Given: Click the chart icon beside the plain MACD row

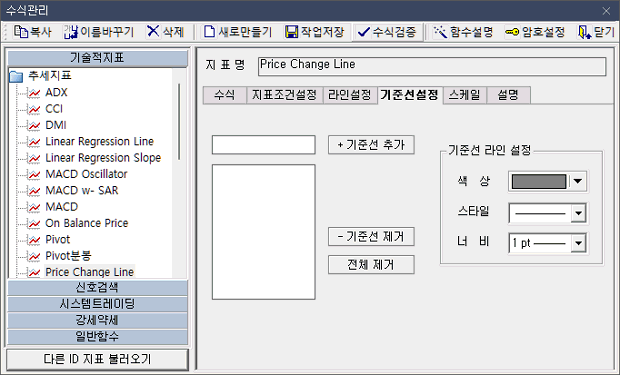Looking at the screenshot, I should 34,207.
